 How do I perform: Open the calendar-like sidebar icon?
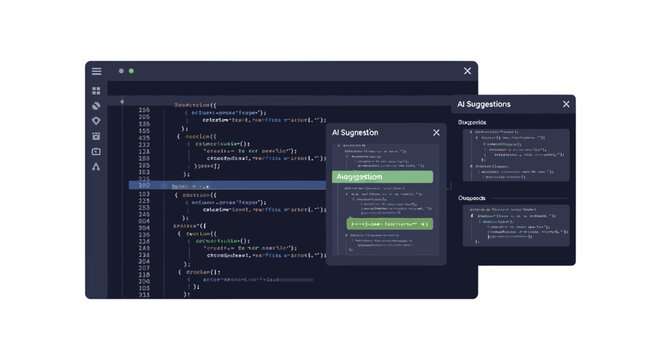[x=96, y=136]
